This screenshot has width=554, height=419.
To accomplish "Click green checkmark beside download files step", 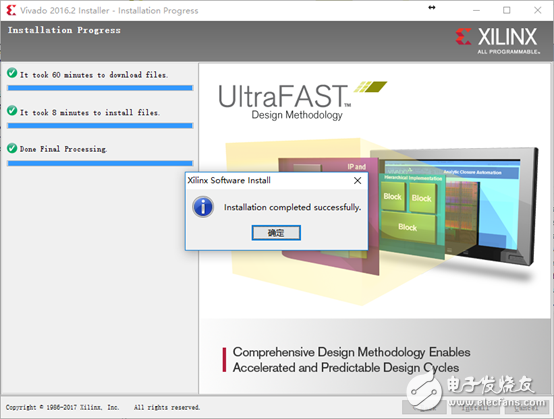I will click(12, 73).
